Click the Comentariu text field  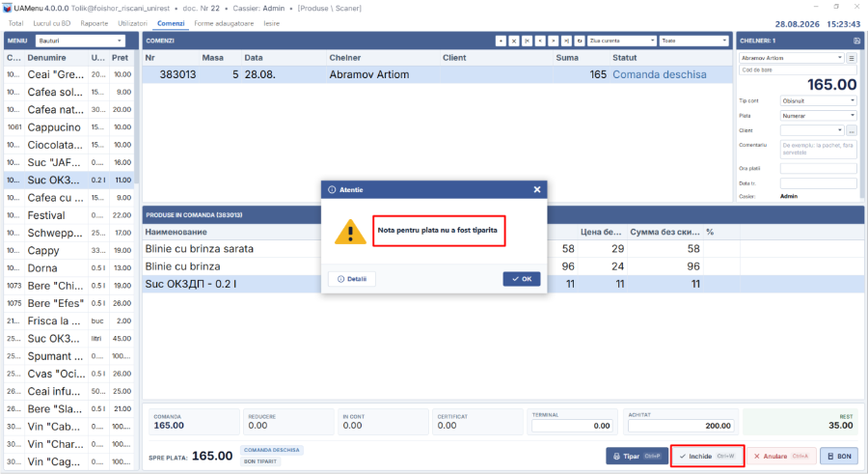coord(819,149)
